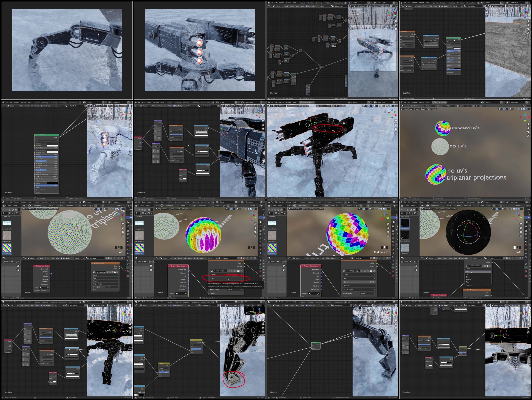Open Christensen-Burley dropdown in Principled BSDF node

click(47, 143)
